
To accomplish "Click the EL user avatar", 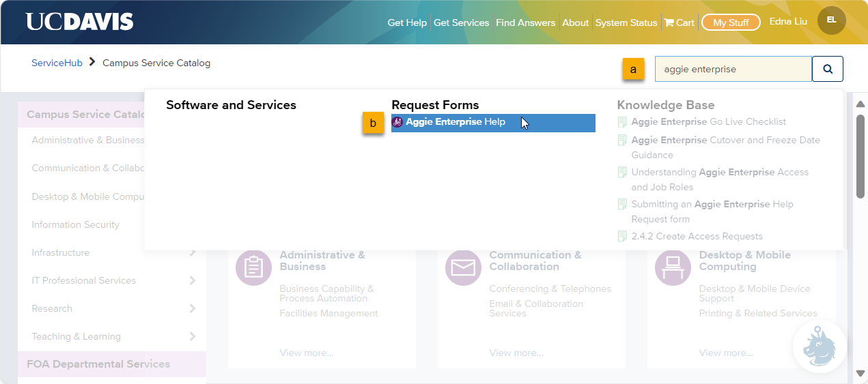I will 831,20.
